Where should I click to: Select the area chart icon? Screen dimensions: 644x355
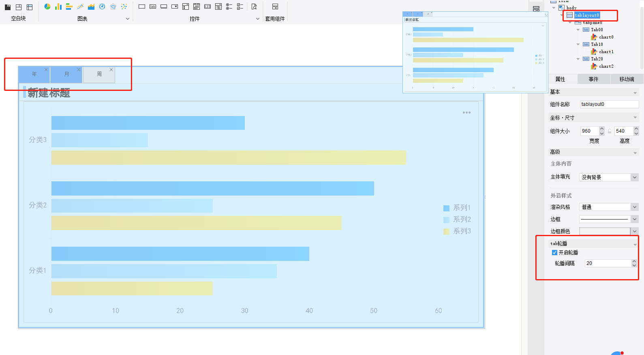point(91,6)
